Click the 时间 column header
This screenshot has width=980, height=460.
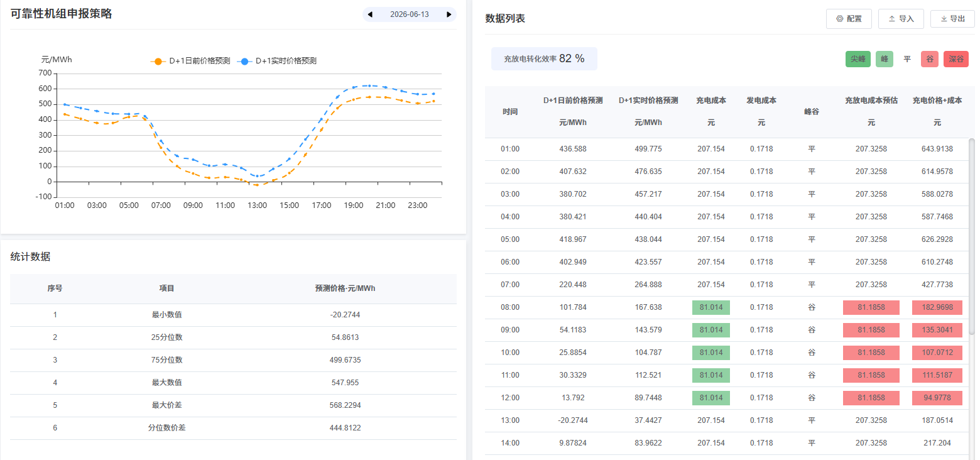tap(510, 112)
